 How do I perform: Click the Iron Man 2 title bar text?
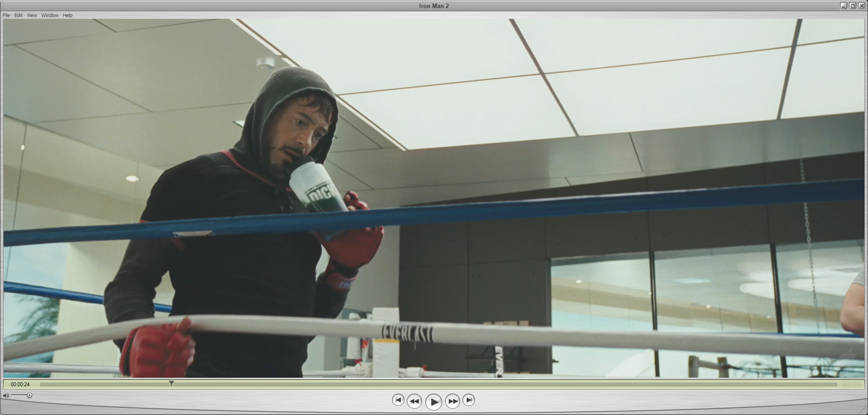coord(434,6)
